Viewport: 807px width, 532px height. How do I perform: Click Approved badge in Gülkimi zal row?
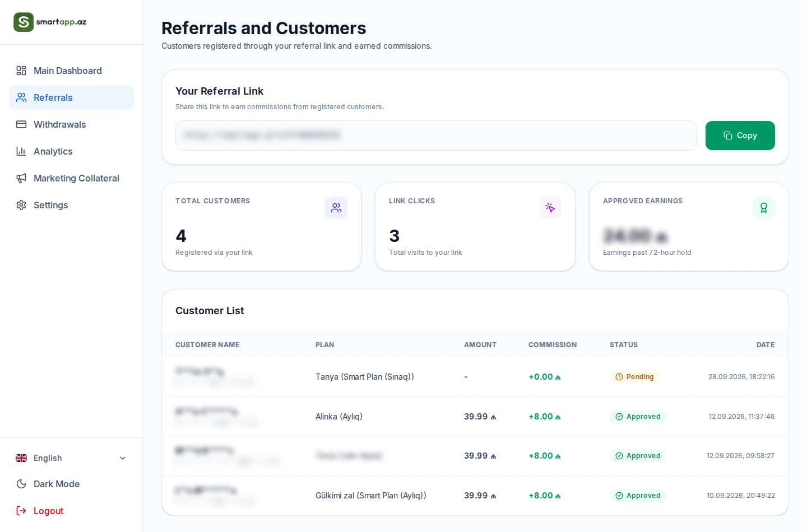point(638,496)
